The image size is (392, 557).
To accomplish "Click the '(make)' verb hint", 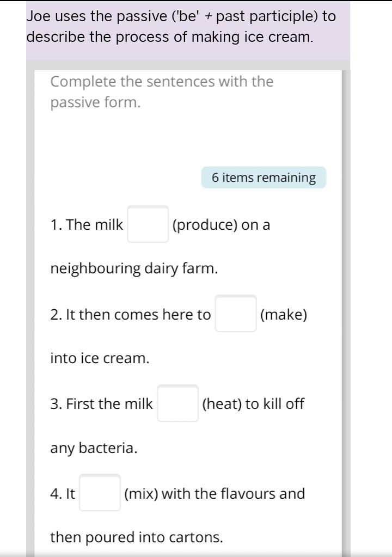I will pyautogui.click(x=284, y=315).
